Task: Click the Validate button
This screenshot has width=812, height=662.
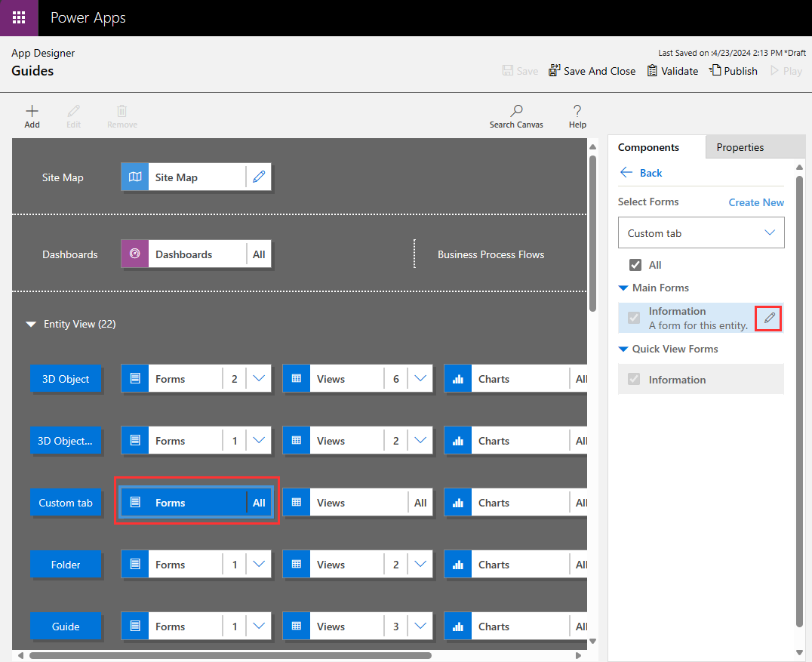Action: pos(672,70)
